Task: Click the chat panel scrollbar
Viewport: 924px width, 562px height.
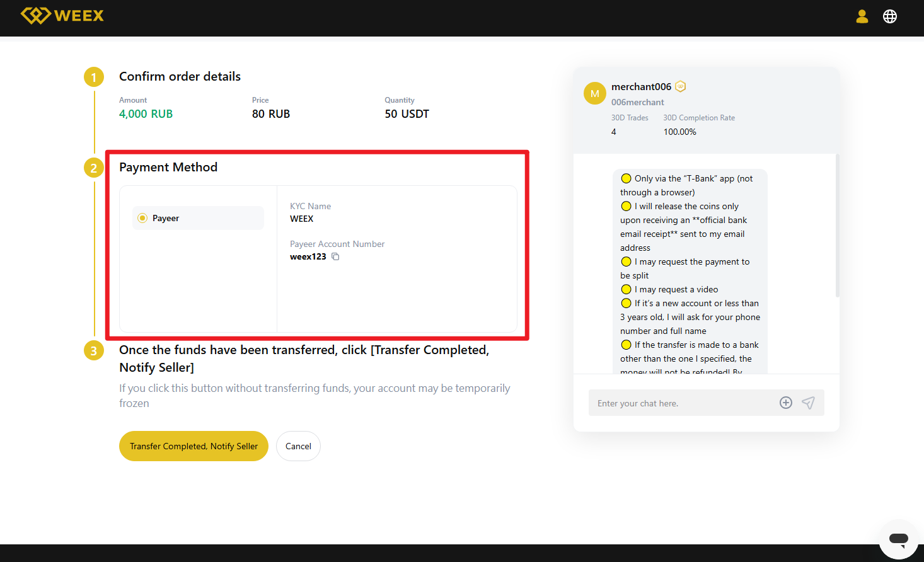Action: click(x=837, y=227)
